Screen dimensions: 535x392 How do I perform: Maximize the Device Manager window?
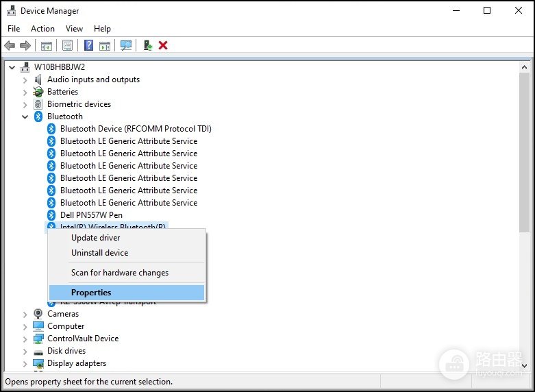[487, 10]
